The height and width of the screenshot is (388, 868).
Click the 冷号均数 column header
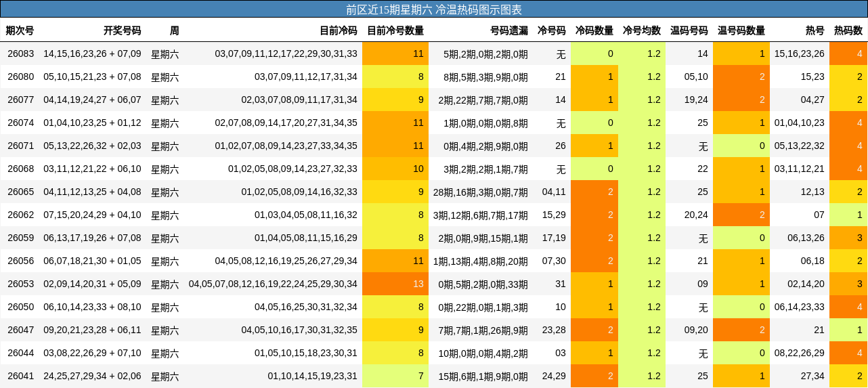click(x=642, y=30)
